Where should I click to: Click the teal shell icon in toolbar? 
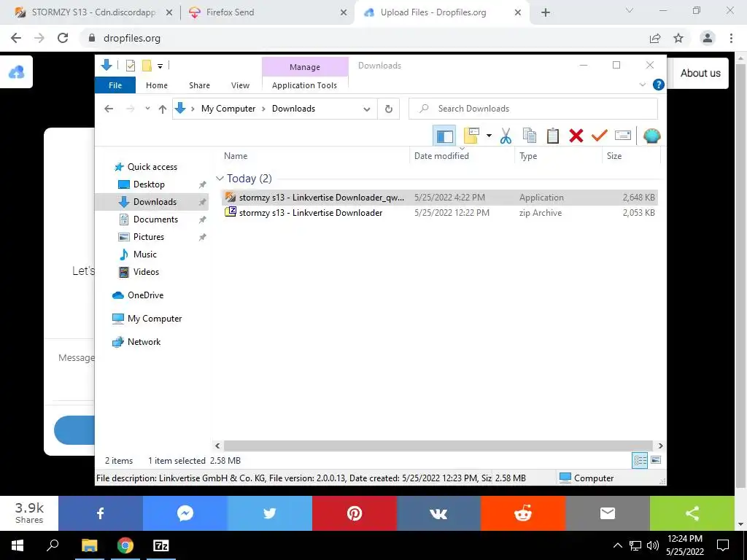click(x=651, y=136)
